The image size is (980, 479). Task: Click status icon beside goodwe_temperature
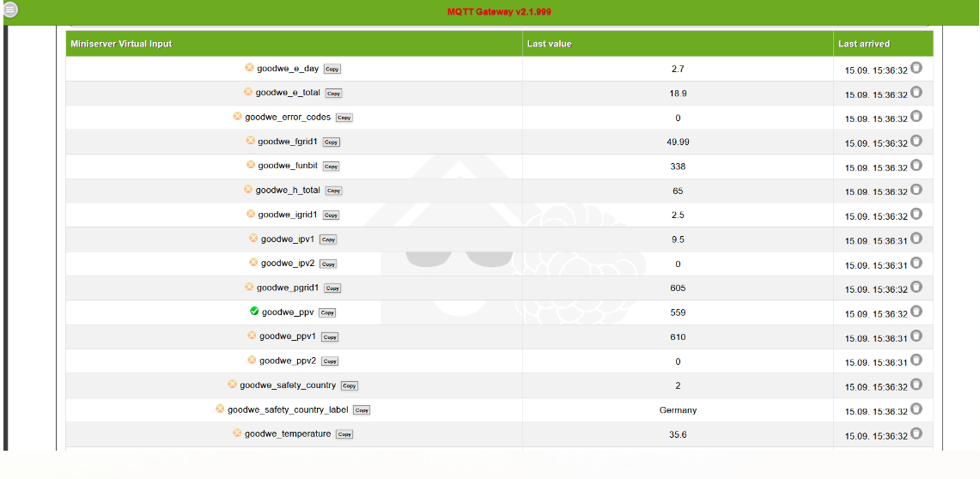pyautogui.click(x=237, y=433)
